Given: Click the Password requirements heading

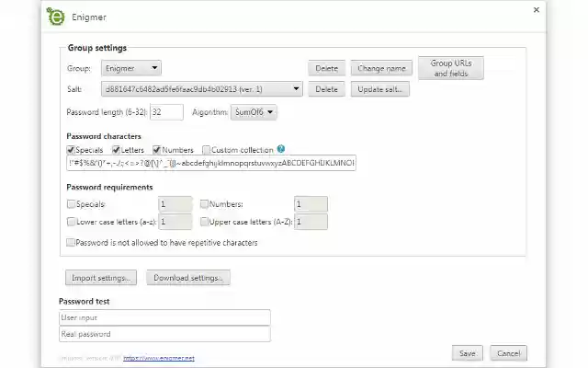Looking at the screenshot, I should 109,187.
